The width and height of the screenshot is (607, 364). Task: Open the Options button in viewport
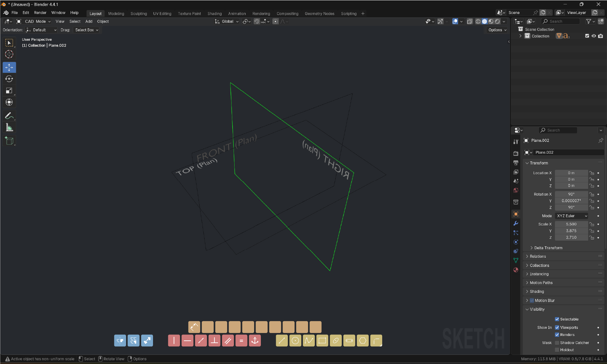(497, 30)
